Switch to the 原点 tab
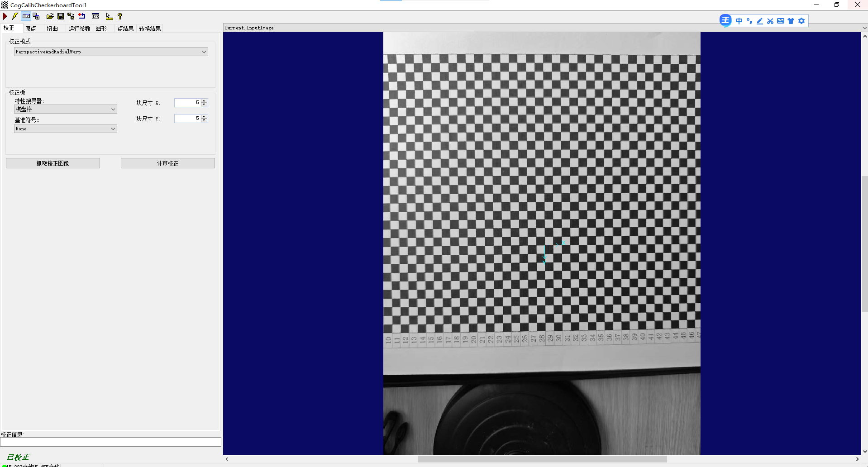 31,29
